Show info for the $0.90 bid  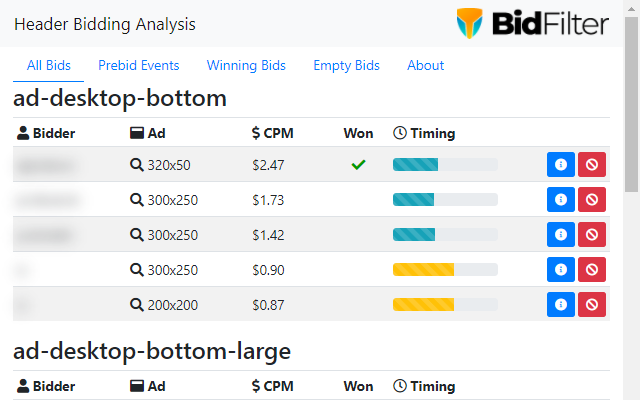561,270
